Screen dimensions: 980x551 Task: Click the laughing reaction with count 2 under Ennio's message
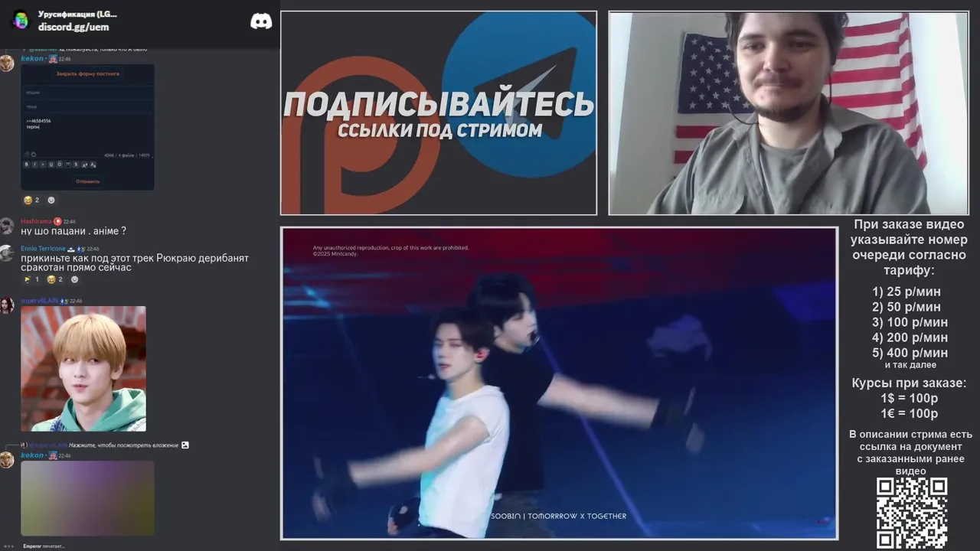(55, 279)
